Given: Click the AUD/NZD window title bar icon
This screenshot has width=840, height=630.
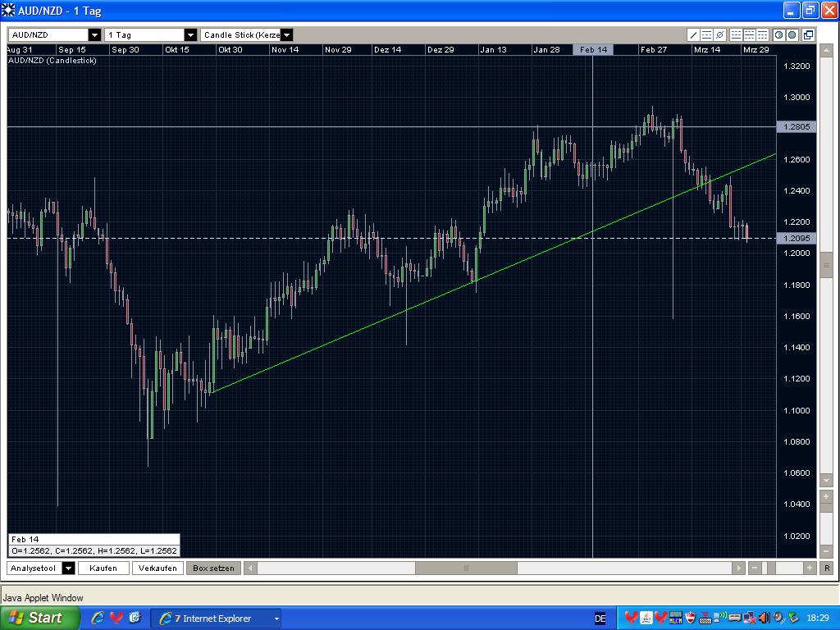Looking at the screenshot, I should coord(8,10).
